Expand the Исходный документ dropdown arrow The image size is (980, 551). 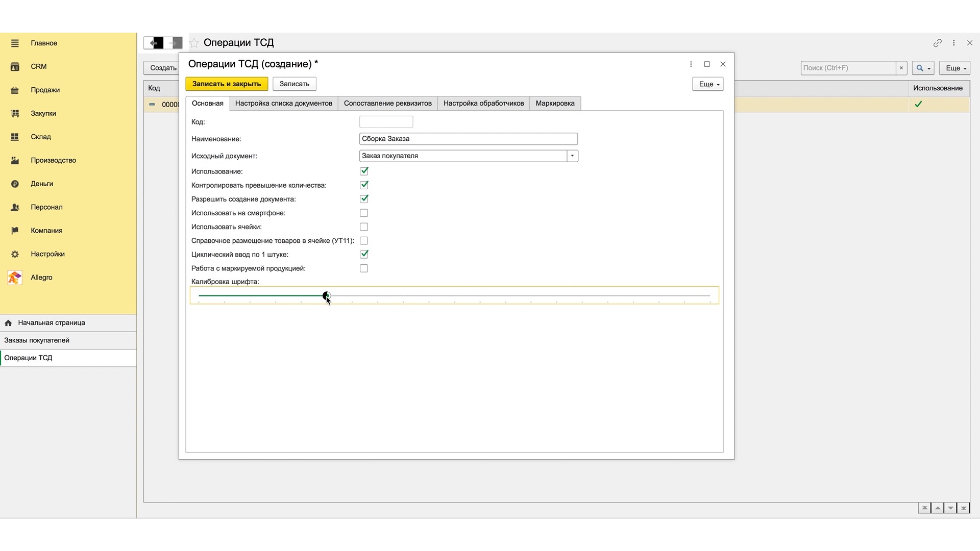tap(572, 156)
